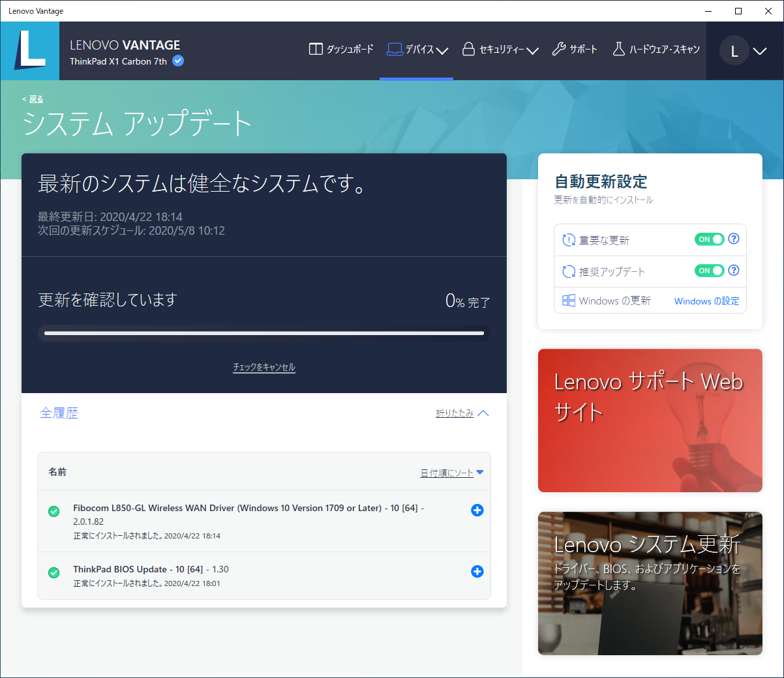784x678 pixels.
Task: Click the security padlock icon
Action: [x=468, y=50]
